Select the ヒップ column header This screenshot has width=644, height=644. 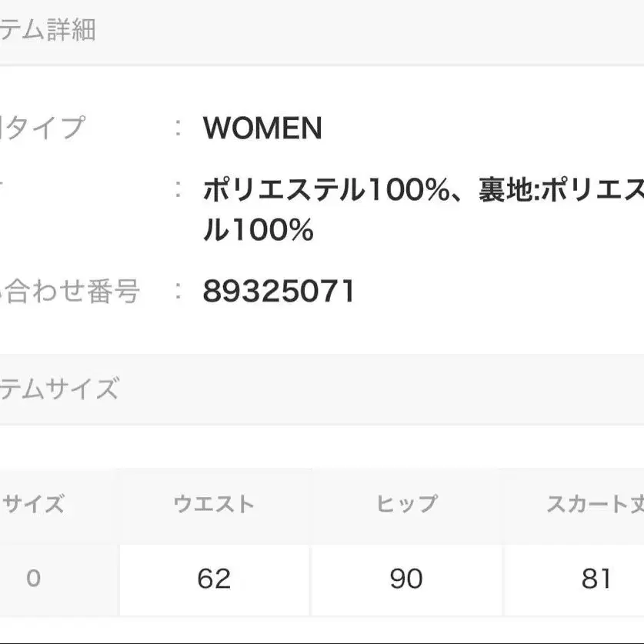[406, 505]
